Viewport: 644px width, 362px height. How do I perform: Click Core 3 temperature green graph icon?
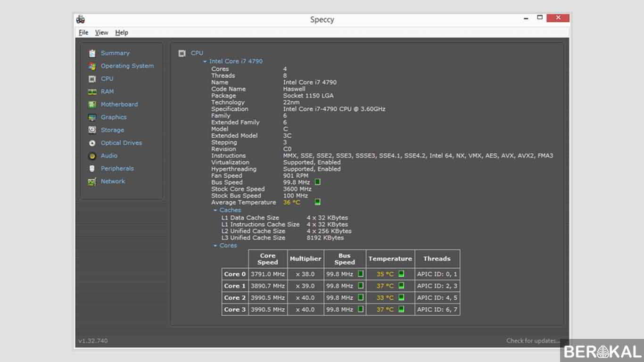pyautogui.click(x=401, y=309)
